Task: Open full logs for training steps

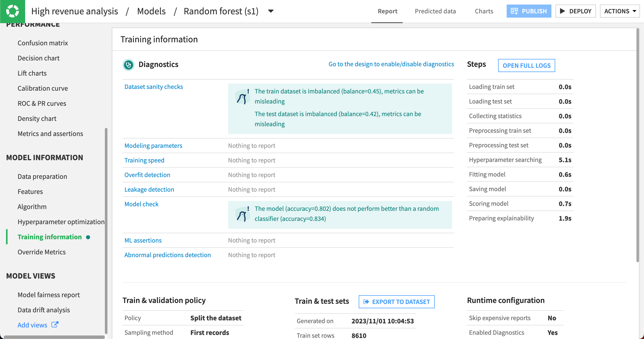Action: click(526, 65)
